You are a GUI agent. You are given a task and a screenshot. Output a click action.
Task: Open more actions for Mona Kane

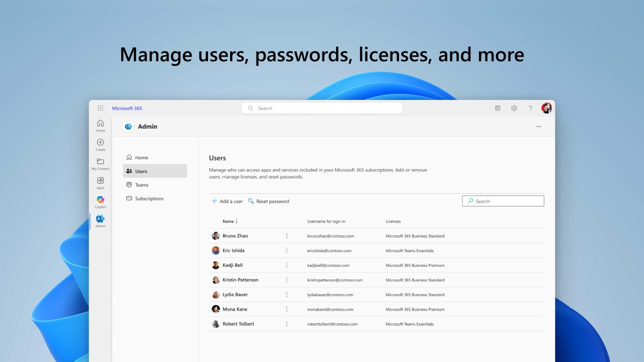[287, 309]
